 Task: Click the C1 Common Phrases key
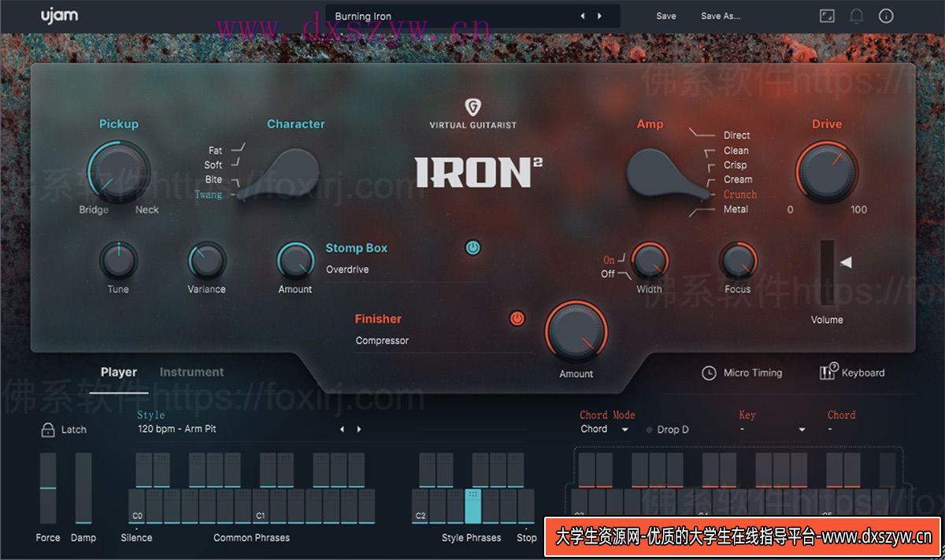[261, 506]
